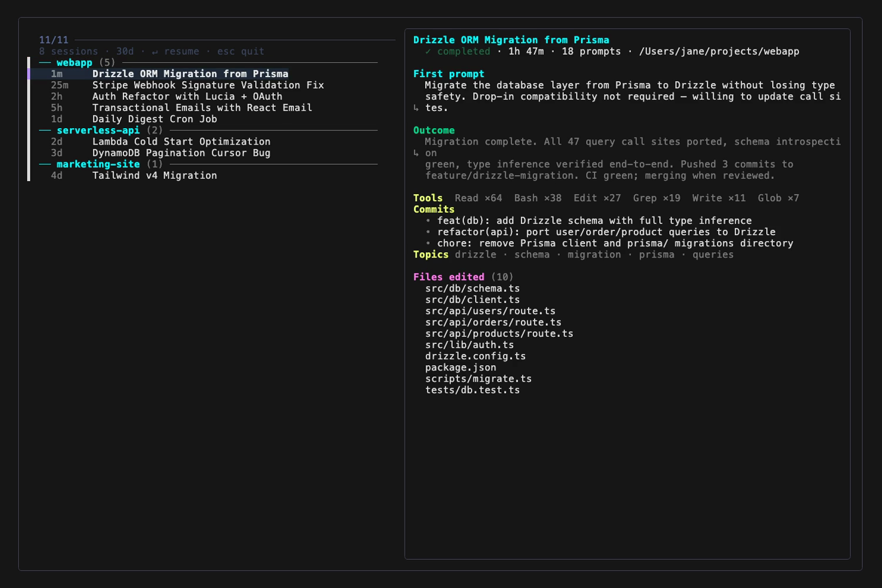Click the drizzle.config.ts file entry
The height and width of the screenshot is (588, 882).
[x=475, y=356]
